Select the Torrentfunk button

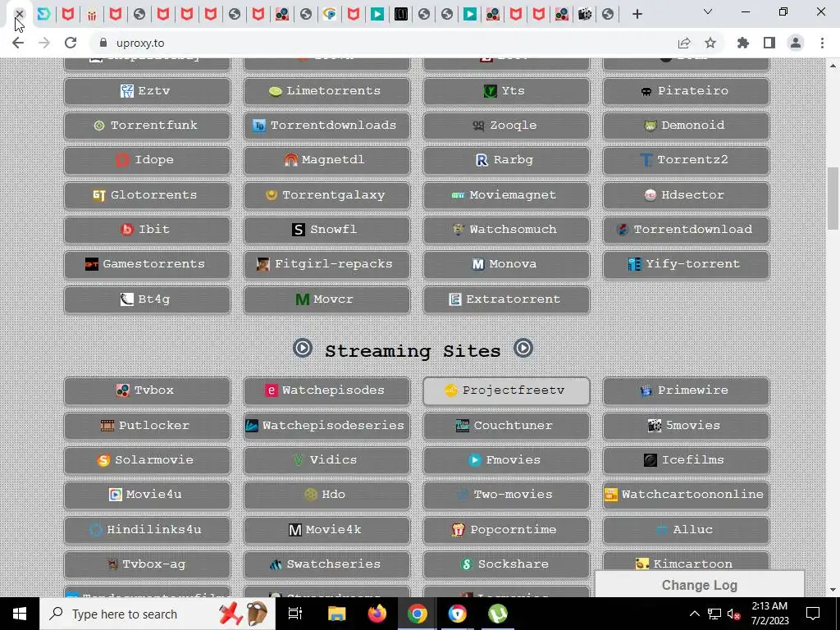pyautogui.click(x=147, y=126)
